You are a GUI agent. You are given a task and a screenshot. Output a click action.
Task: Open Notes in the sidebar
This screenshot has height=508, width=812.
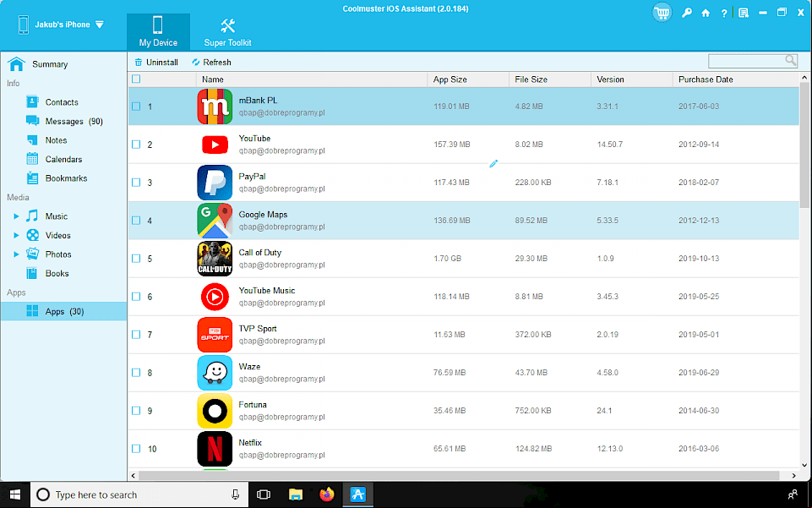[56, 140]
